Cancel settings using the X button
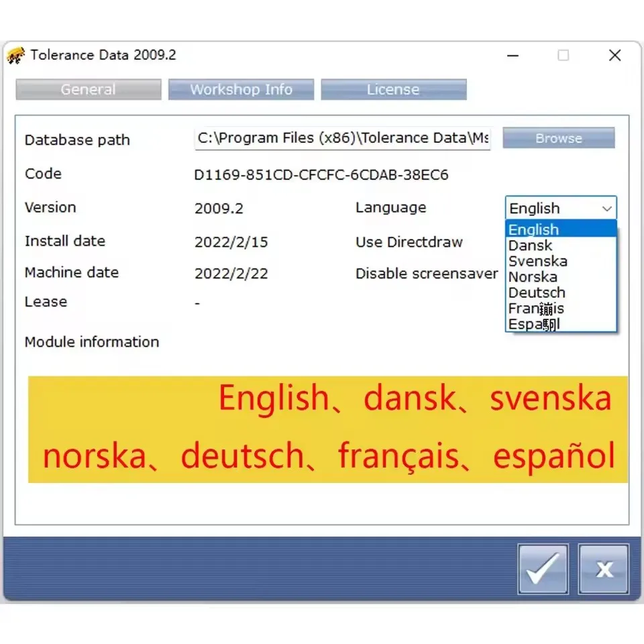This screenshot has height=644, width=644. point(603,570)
